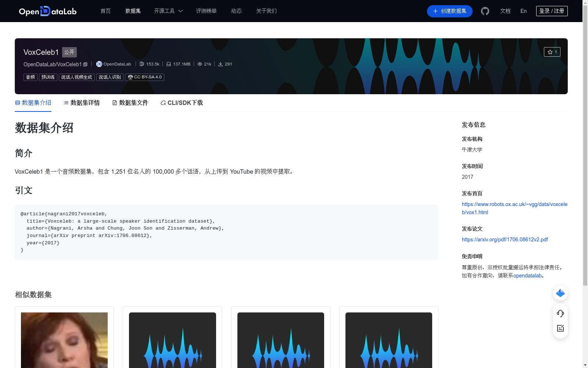
Task: Click the OpenDataLab publisher name
Action: tap(117, 64)
